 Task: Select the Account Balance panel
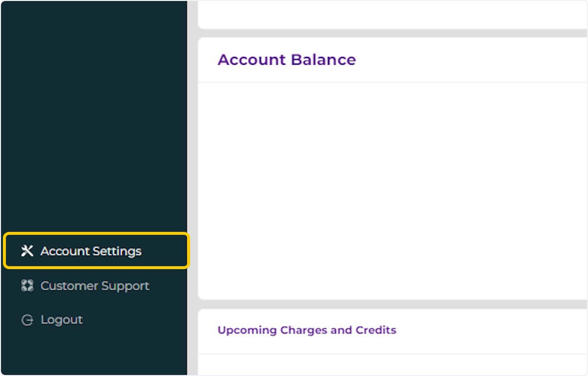[392, 147]
